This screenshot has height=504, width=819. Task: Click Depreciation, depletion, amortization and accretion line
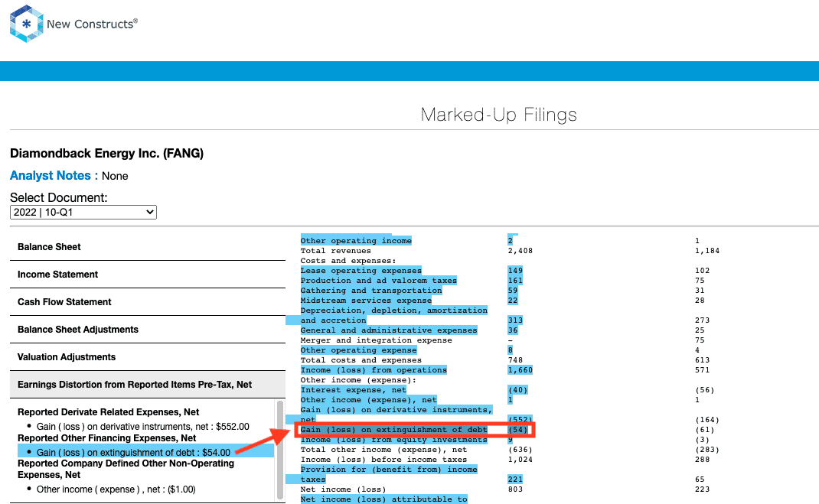coord(394,315)
